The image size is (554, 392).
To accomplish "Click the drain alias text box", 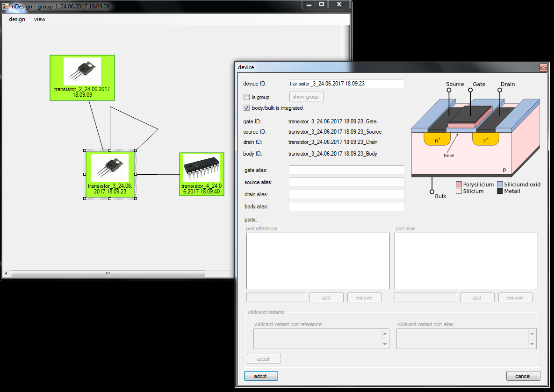I will [x=346, y=194].
